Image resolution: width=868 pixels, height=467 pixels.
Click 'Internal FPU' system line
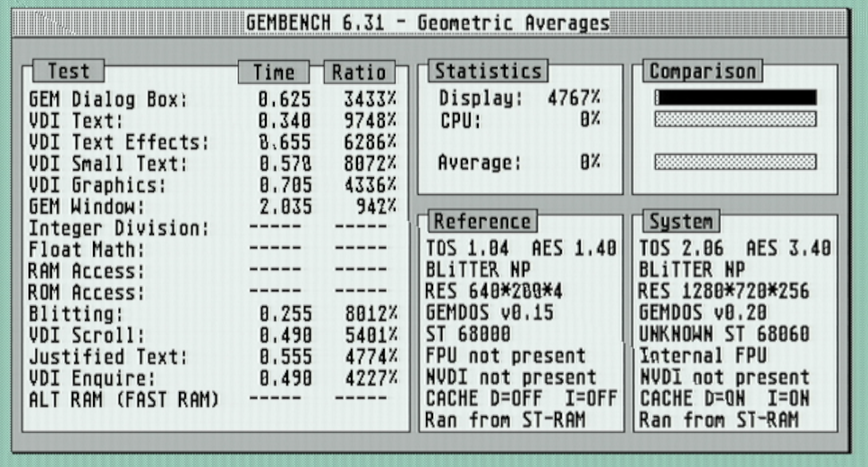point(703,356)
